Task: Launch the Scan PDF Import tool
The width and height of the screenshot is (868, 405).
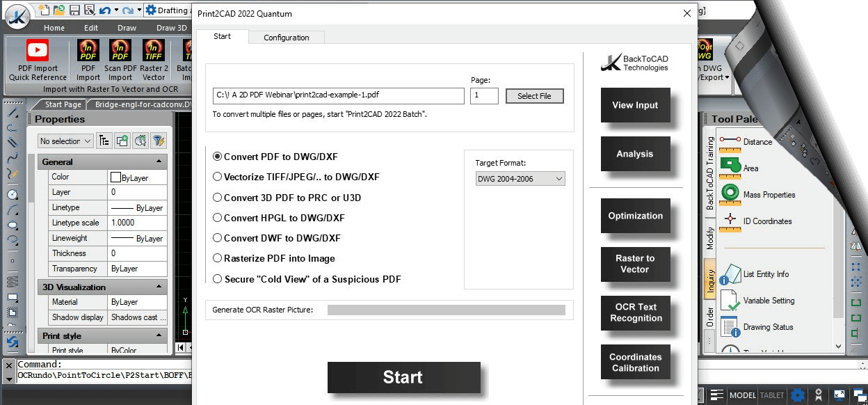Action: (x=120, y=60)
